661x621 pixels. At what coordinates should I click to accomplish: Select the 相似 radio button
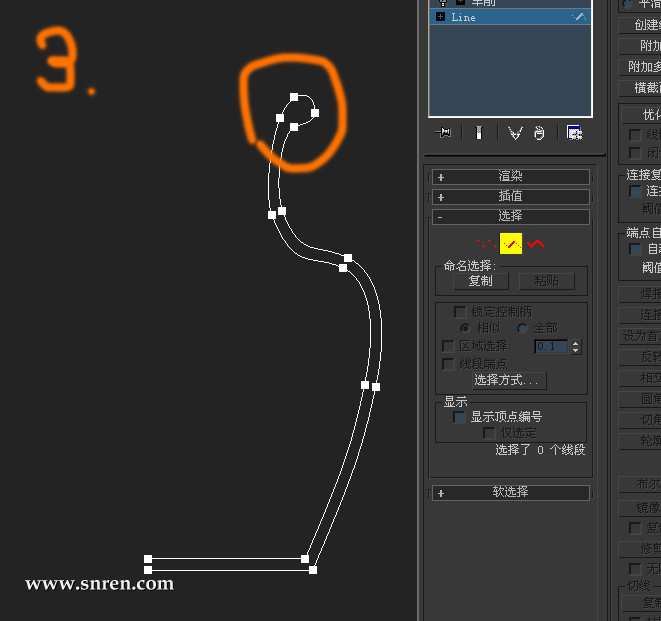(x=465, y=328)
